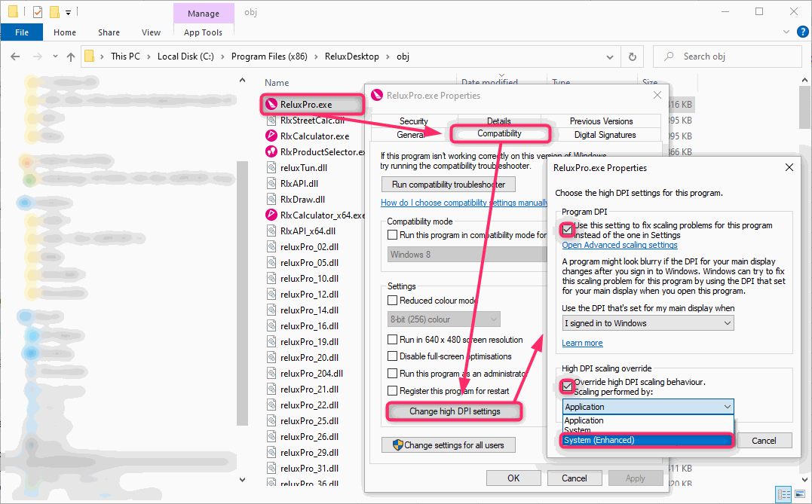Enable Run this program as an administrator
Image resolution: width=812 pixels, height=504 pixels.
[392, 373]
